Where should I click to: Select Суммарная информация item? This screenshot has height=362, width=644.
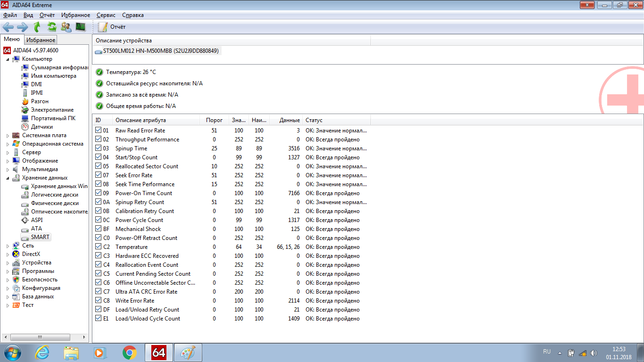tap(59, 67)
